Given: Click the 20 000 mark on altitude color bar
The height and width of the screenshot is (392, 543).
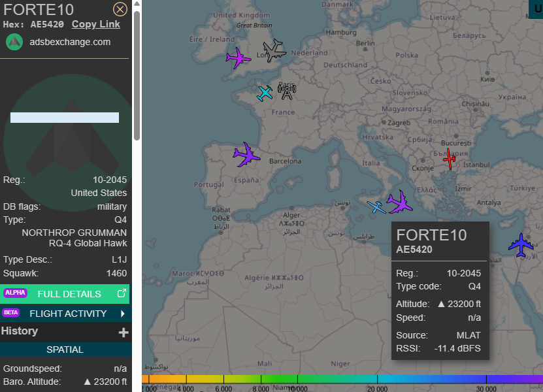Looking at the screenshot, I should point(377,389).
